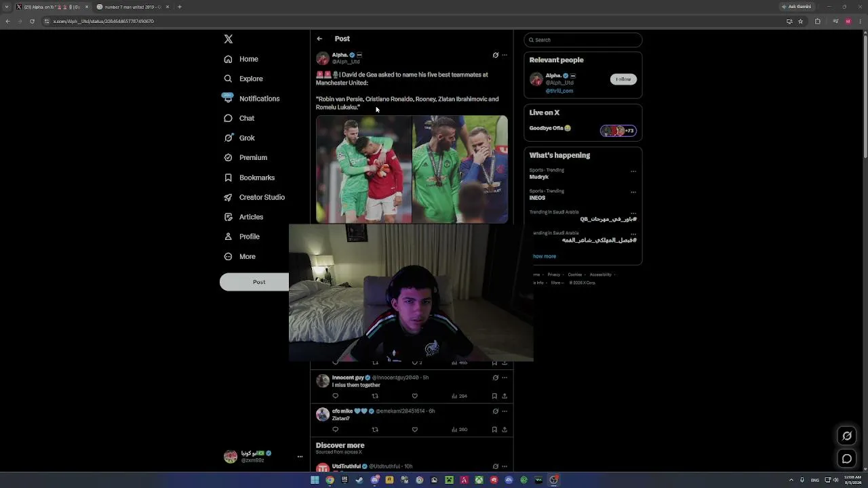The height and width of the screenshot is (488, 868).
Task: Open more options for INEOS trend
Action: (633, 192)
